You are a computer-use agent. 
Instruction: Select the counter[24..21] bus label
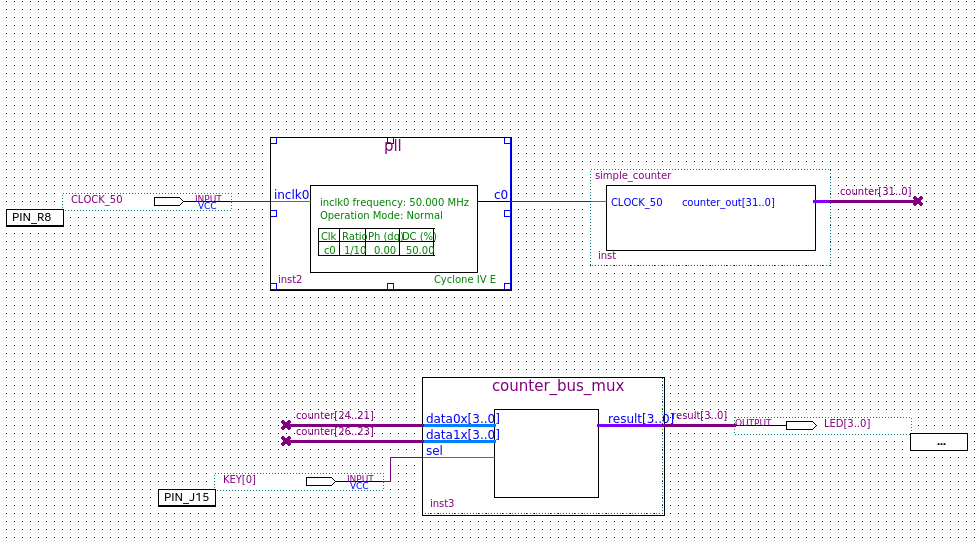(x=335, y=415)
